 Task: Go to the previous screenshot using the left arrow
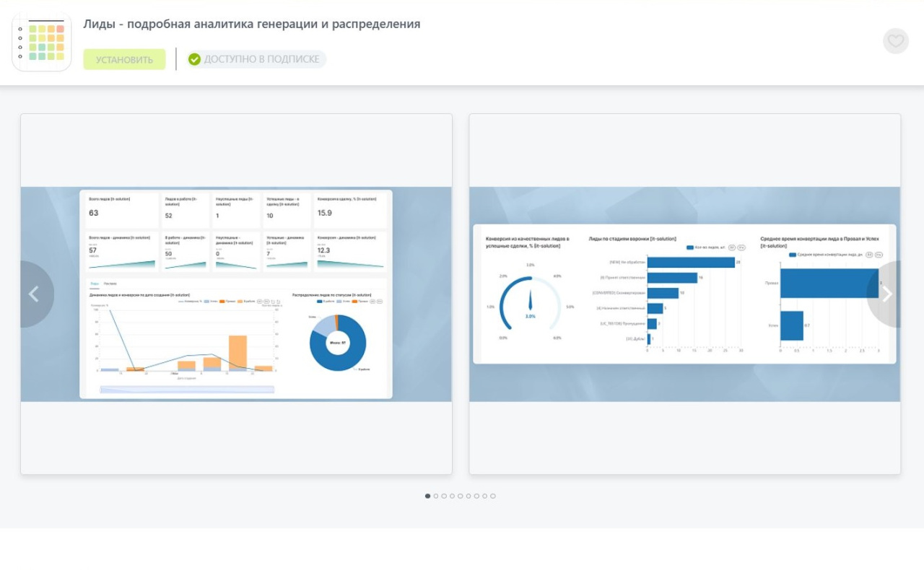click(34, 294)
